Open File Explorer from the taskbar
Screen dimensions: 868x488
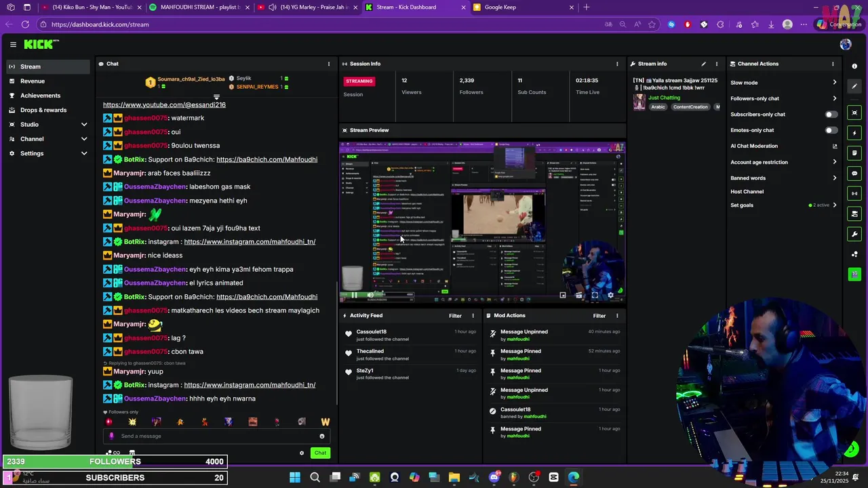click(454, 477)
